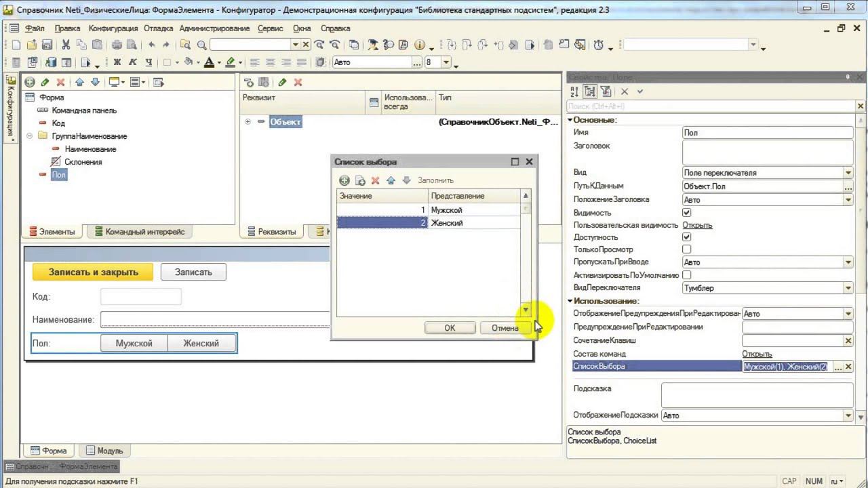Switch to the Реквизиты tab
Screen dimensions: 868x488
pyautogui.click(x=271, y=232)
